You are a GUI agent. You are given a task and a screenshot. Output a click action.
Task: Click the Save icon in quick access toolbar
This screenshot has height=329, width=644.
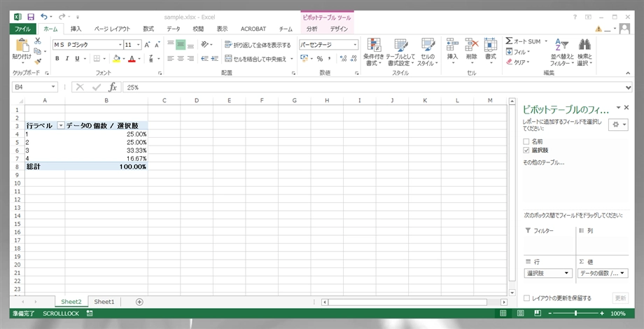point(31,17)
